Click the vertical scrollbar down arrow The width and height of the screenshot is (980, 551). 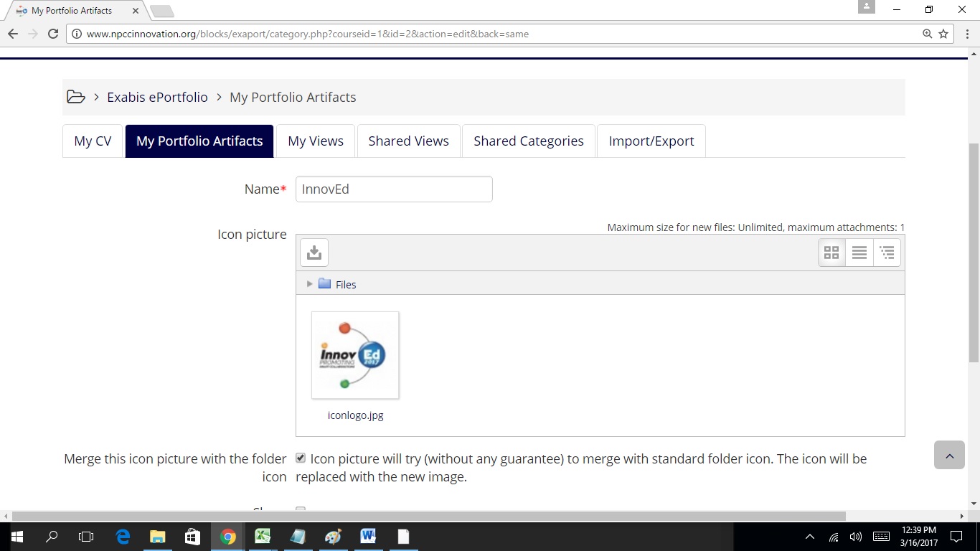pos(974,504)
